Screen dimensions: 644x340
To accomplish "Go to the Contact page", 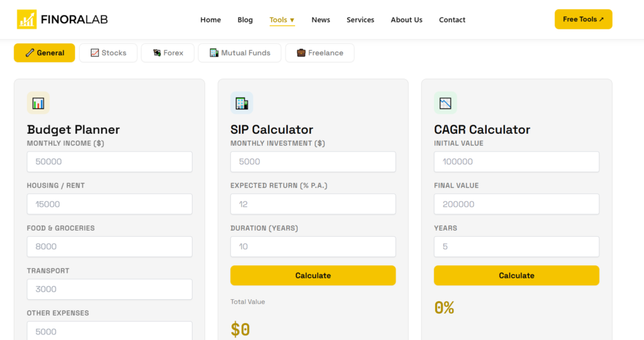I will click(x=452, y=19).
